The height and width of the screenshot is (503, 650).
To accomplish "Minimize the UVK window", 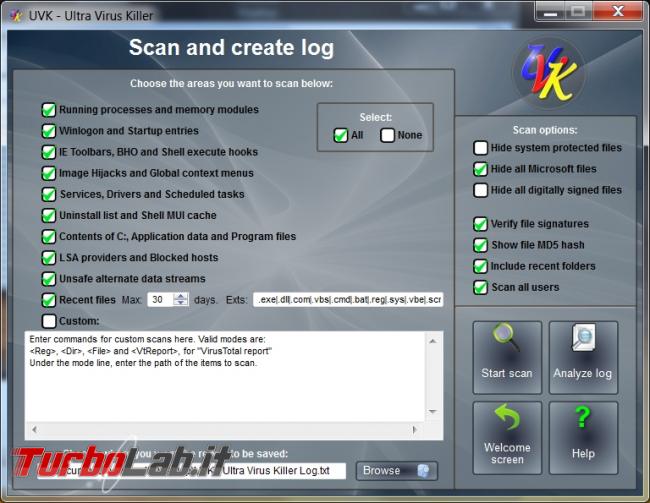I will [x=551, y=12].
